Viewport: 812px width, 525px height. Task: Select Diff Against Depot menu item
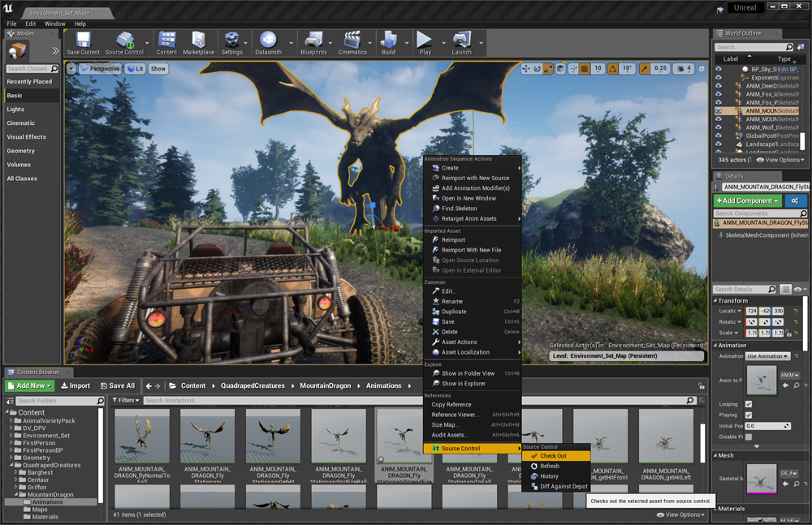click(x=555, y=487)
